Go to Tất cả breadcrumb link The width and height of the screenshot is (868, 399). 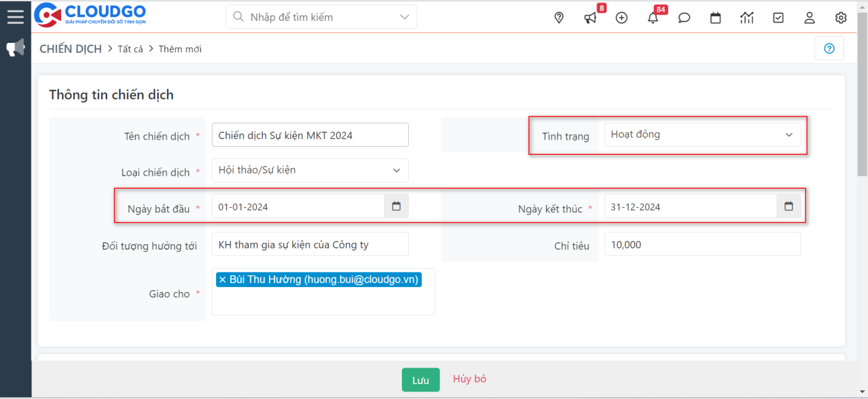click(x=130, y=49)
